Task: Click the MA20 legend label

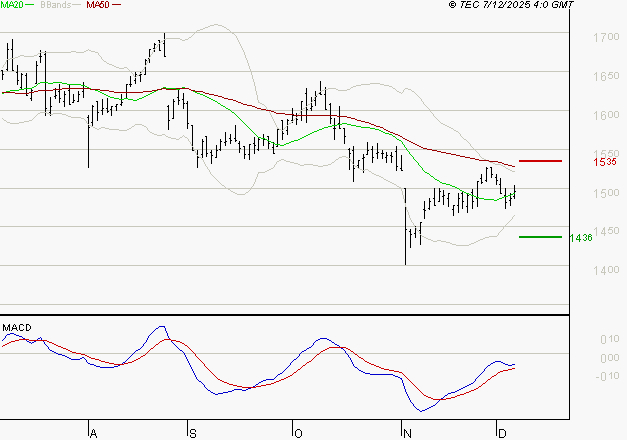Action: [x=12, y=5]
